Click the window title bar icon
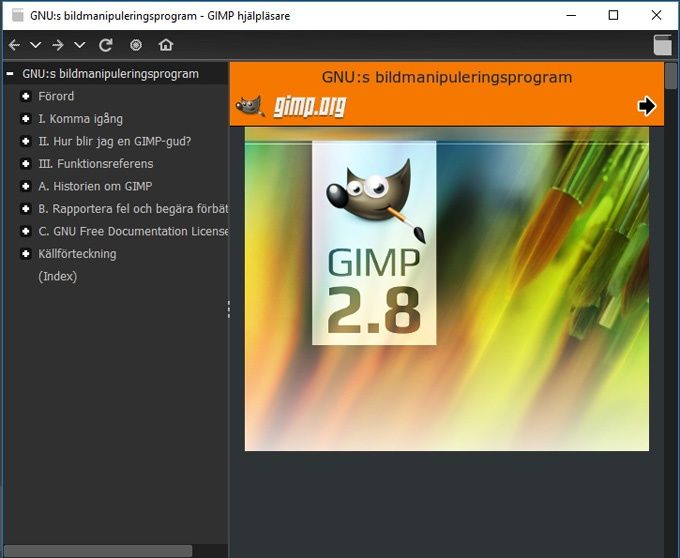 [x=17, y=16]
